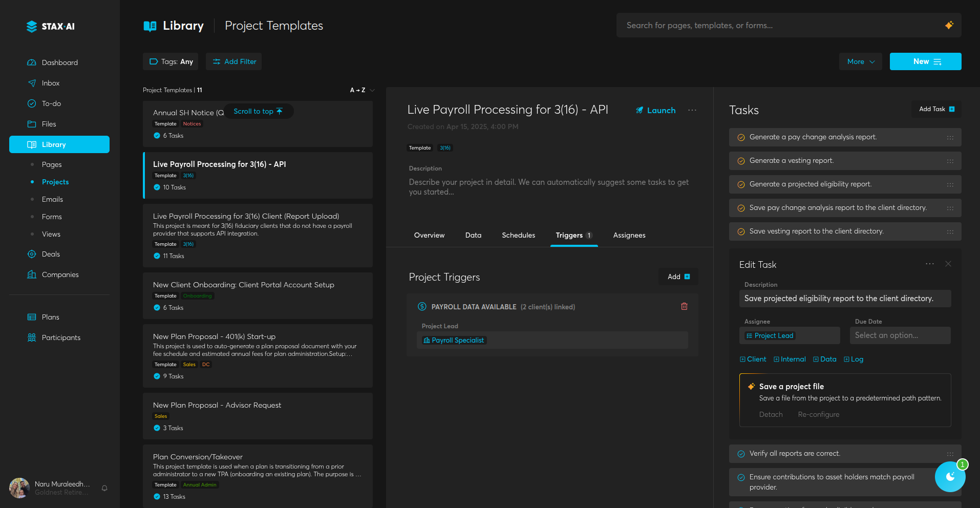The width and height of the screenshot is (980, 508).
Task: Click Re-configure on Save a project file
Action: 818,414
